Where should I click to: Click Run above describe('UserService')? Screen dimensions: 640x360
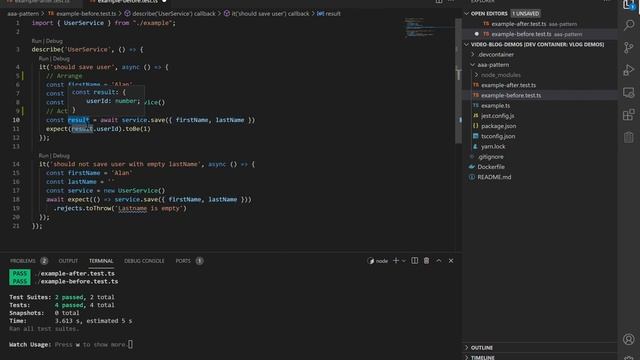tap(36, 41)
